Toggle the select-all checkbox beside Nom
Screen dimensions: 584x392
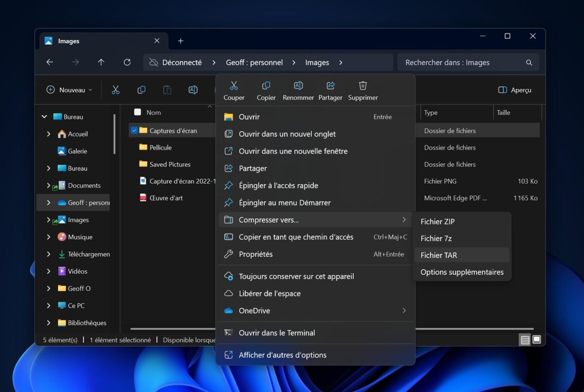137,112
